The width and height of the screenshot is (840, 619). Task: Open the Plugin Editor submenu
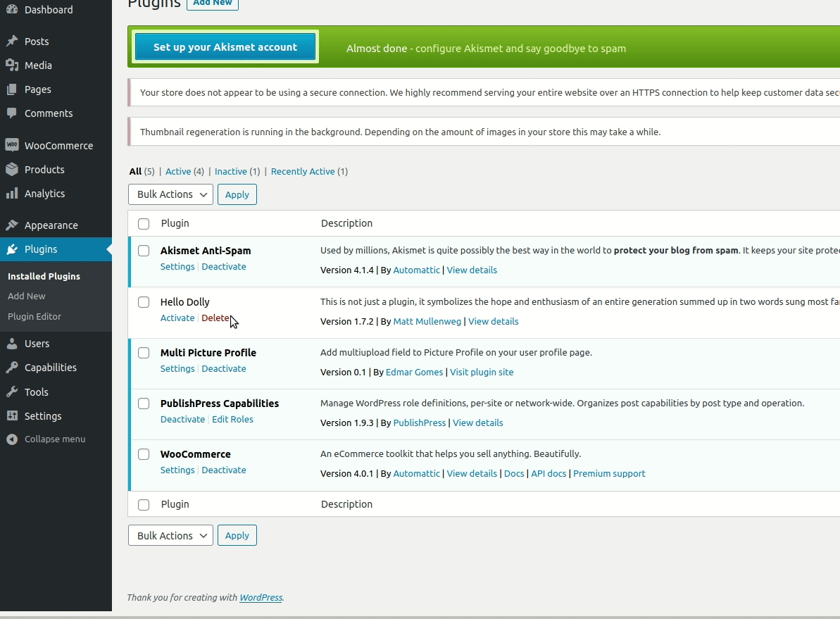pos(35,316)
